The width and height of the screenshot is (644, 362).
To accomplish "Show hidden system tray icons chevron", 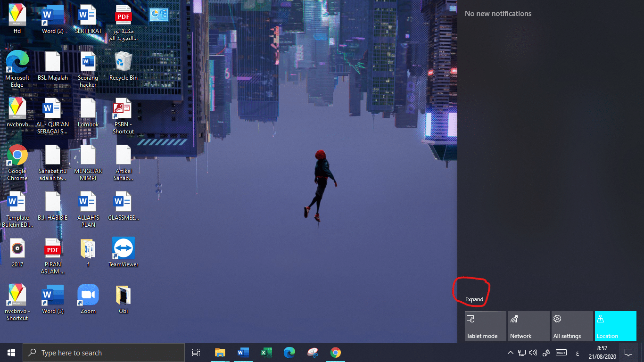I will point(510,353).
